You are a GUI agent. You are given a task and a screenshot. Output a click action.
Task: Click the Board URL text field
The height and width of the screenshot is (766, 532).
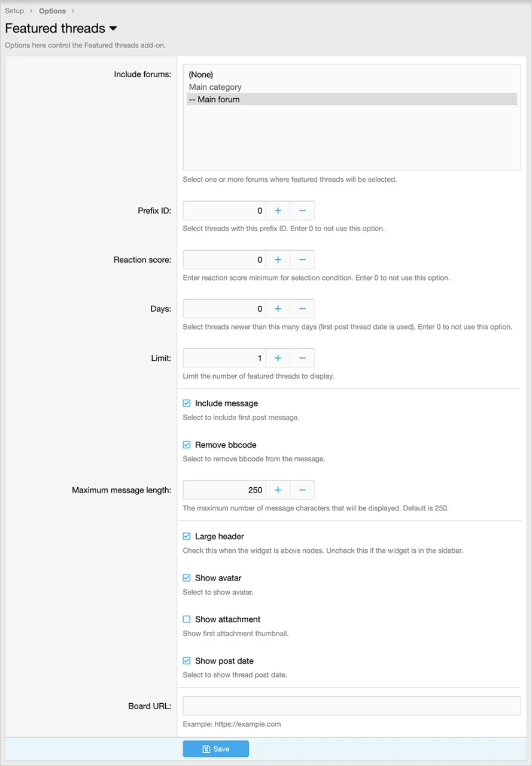(x=351, y=706)
